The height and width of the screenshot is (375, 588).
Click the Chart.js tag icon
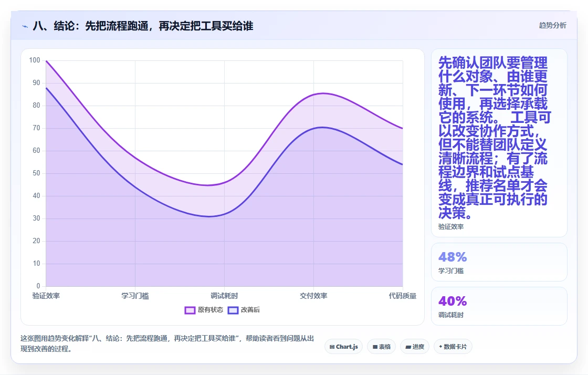332,347
